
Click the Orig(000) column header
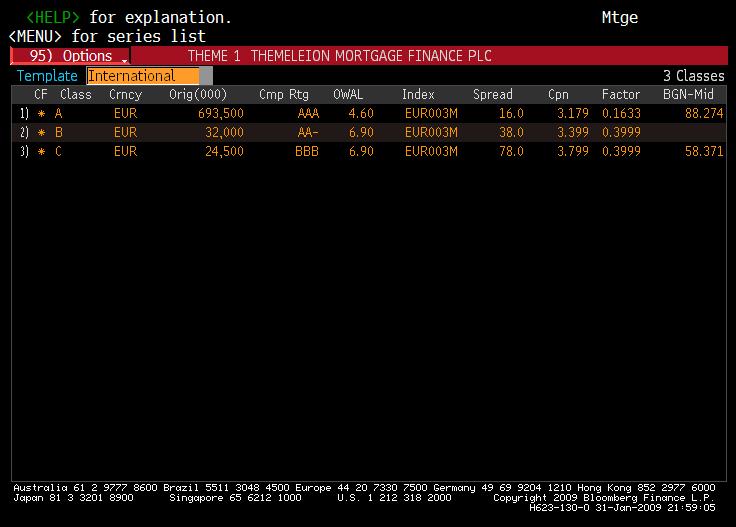(198, 94)
